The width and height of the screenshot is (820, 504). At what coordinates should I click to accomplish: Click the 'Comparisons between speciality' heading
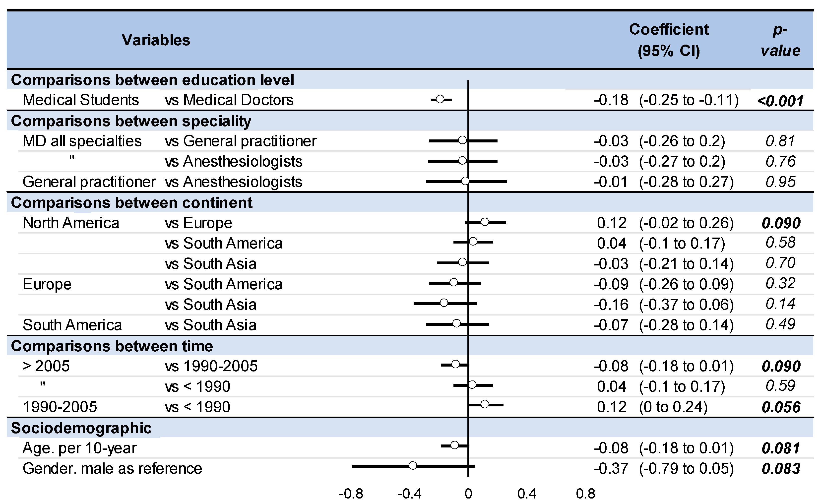point(131,121)
